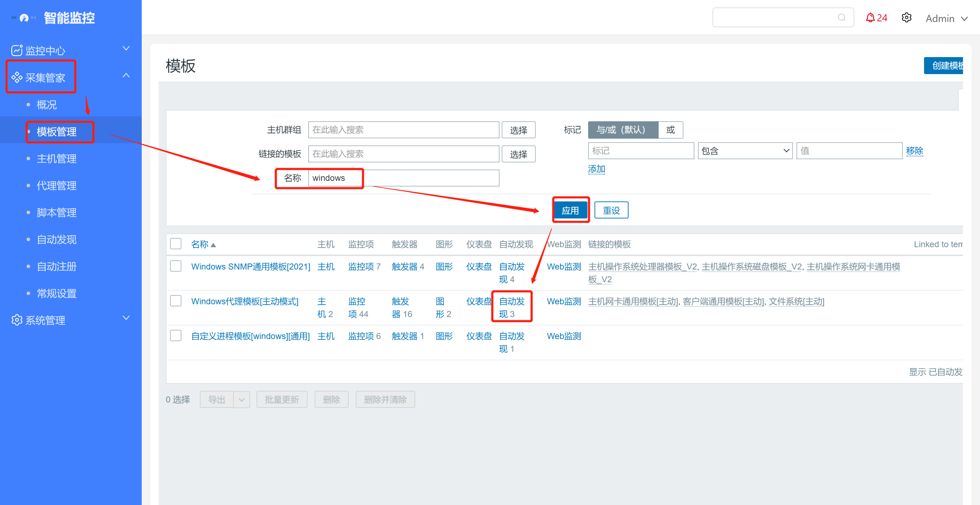Click the 删除 button
980x505 pixels.
pos(331,400)
